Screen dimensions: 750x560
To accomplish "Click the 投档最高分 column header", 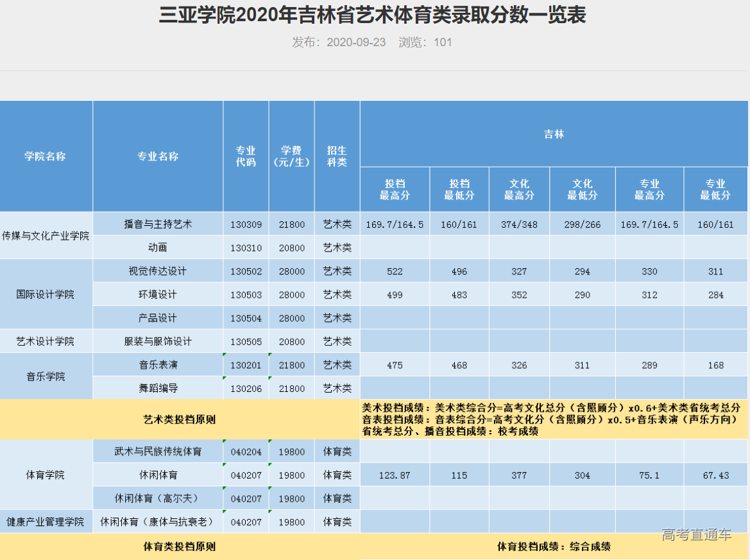I will pos(395,189).
